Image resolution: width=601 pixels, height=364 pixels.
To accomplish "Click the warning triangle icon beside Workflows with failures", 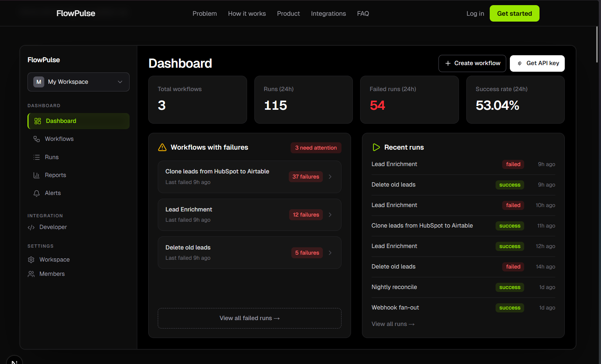I will [x=162, y=147].
